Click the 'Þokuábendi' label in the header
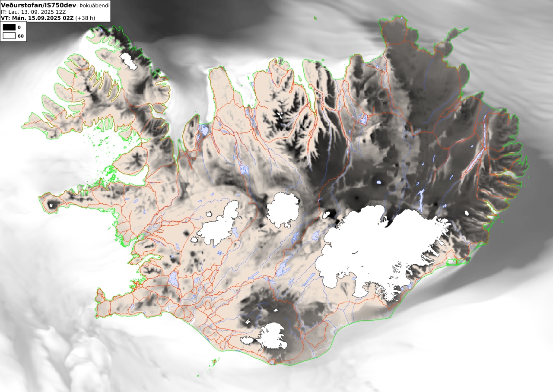Screen dimensions: 553x392 click(94, 6)
